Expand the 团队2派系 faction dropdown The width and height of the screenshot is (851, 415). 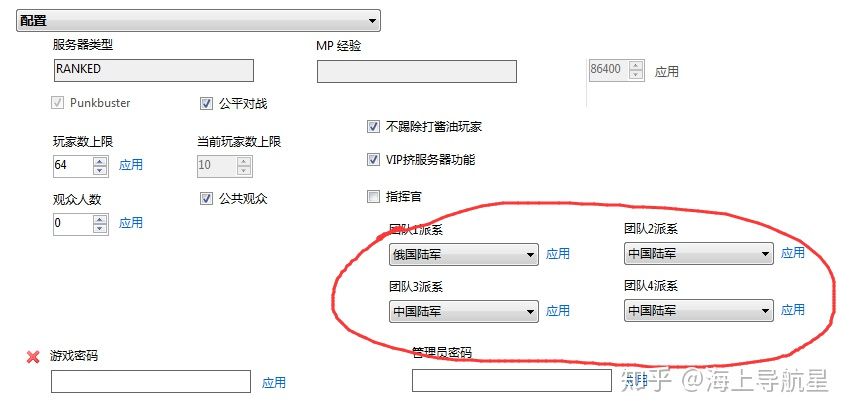pos(698,253)
